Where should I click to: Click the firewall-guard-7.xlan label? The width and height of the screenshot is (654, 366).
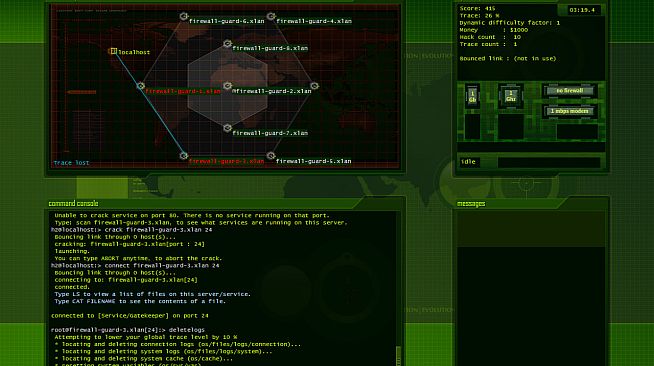point(270,133)
